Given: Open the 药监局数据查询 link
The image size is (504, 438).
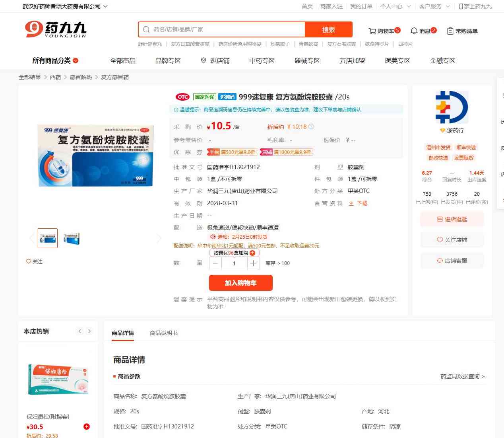Looking at the screenshot, I should click(462, 376).
